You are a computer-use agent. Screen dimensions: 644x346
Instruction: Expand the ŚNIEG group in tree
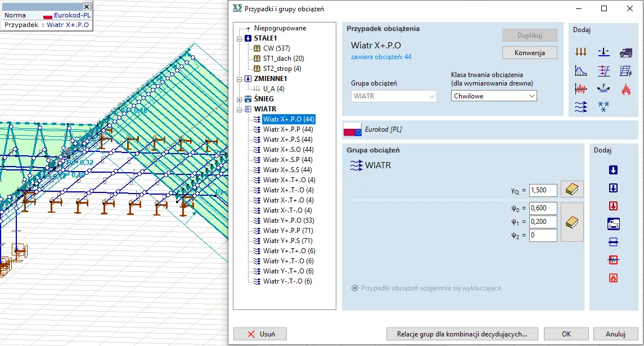240,99
